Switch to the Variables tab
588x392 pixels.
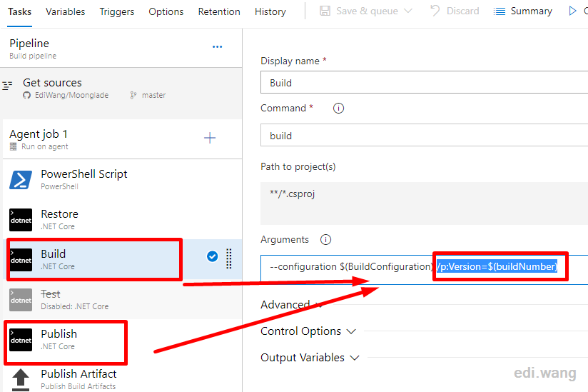[65, 11]
